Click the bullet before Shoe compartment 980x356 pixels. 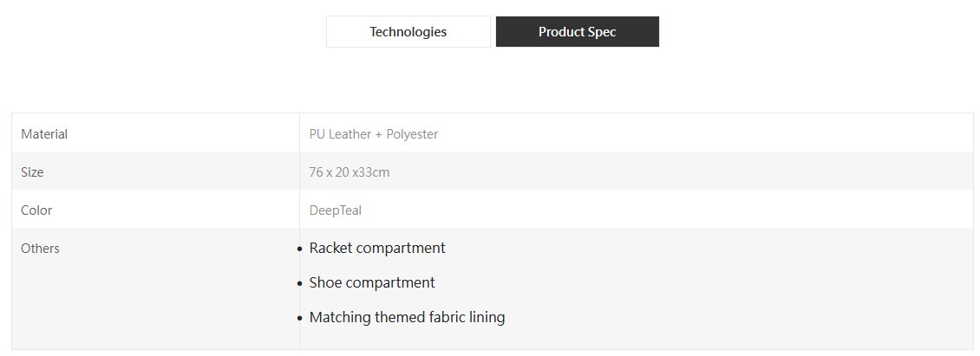click(300, 284)
